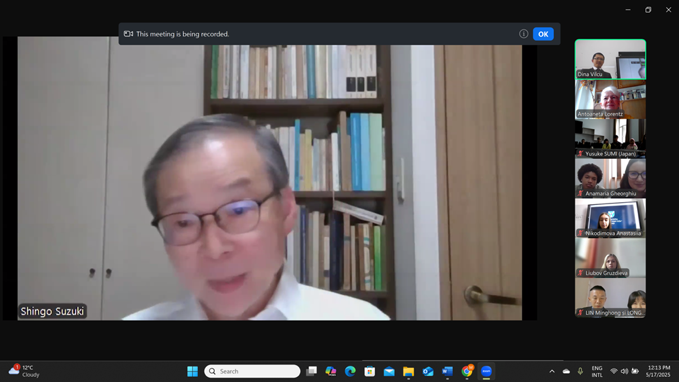The height and width of the screenshot is (382, 679).
Task: Open File Explorer from the taskbar
Action: point(408,371)
